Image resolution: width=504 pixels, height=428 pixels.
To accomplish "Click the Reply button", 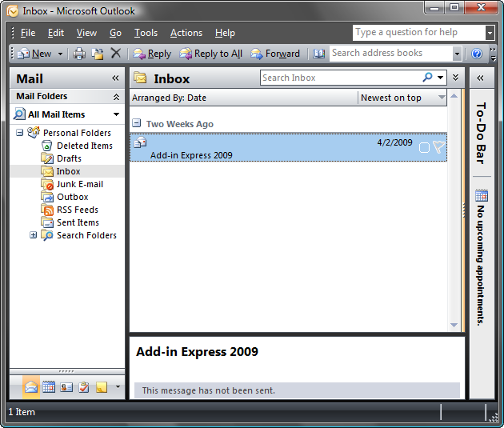I will point(152,54).
